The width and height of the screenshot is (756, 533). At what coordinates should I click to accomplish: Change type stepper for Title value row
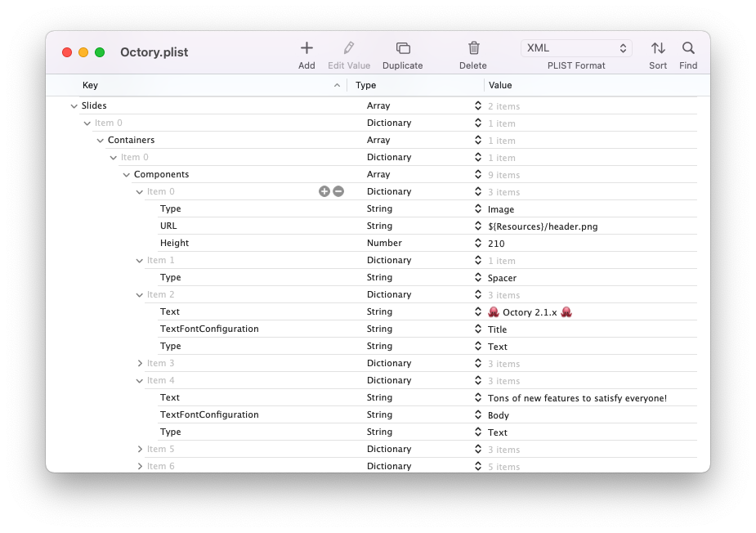[478, 329]
